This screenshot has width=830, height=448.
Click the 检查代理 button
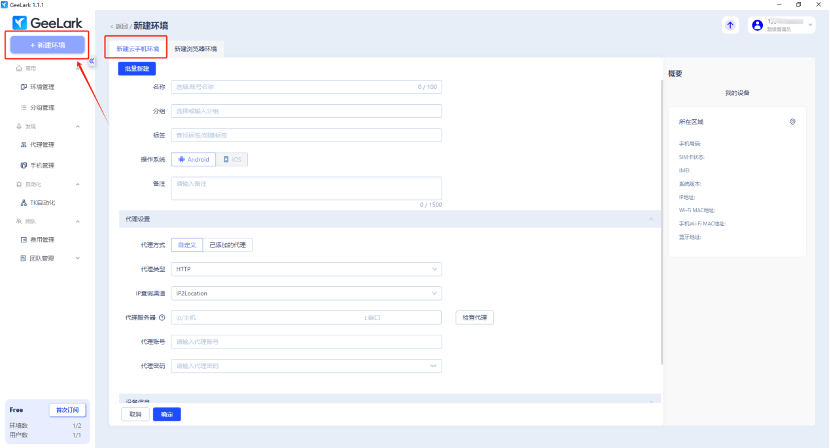tap(475, 318)
